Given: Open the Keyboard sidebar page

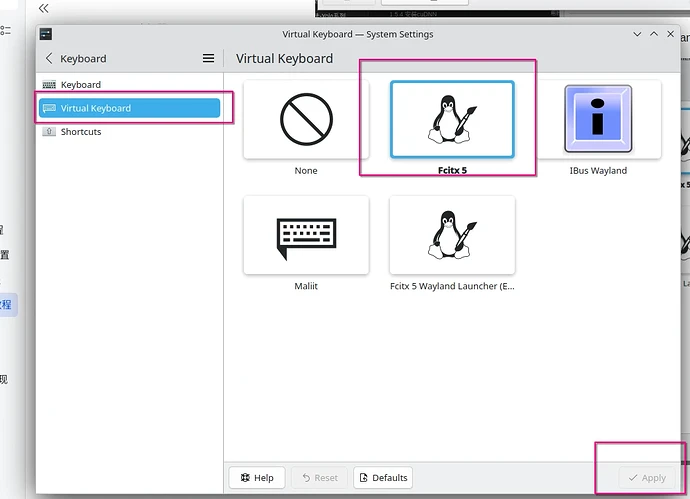Looking at the screenshot, I should [x=80, y=85].
